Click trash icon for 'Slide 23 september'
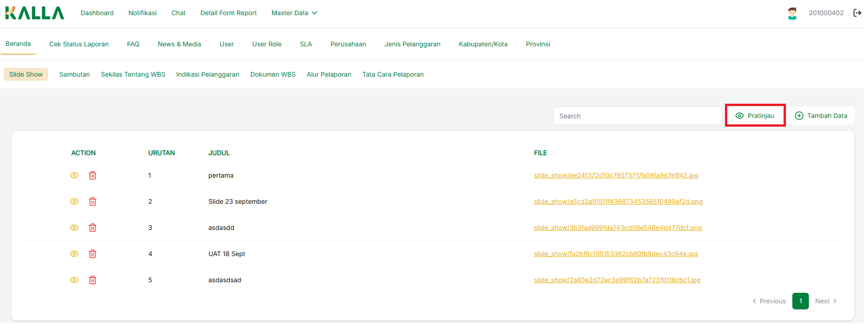Viewport: 868px width, 324px height. (x=93, y=201)
